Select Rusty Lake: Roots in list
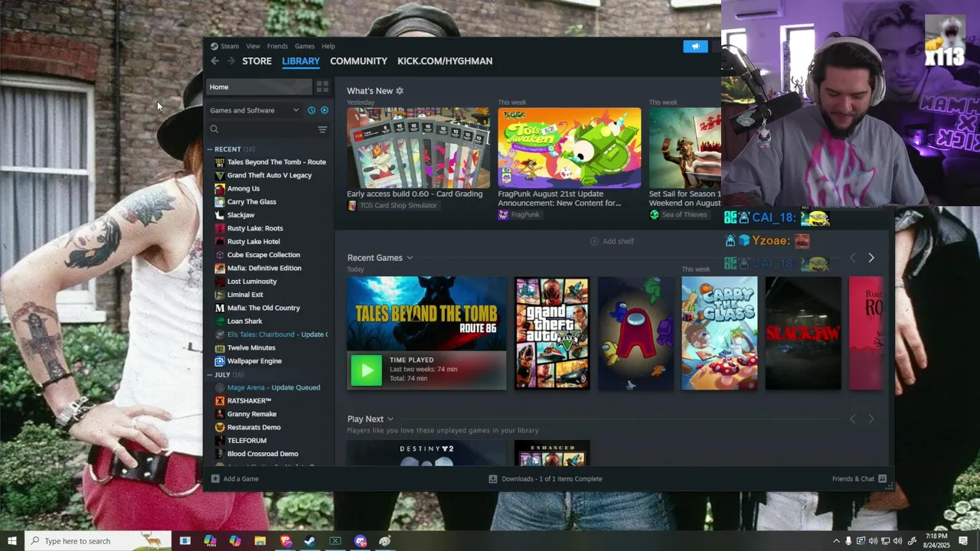 tap(255, 228)
